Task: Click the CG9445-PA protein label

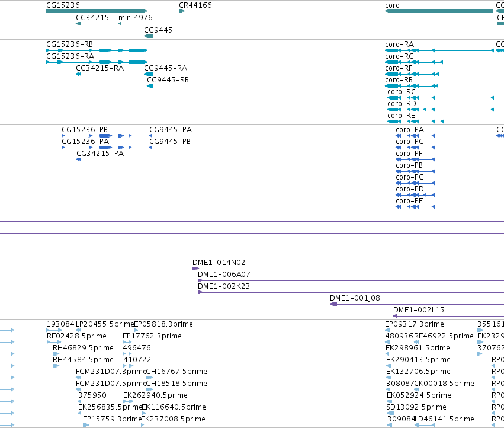Action: point(171,130)
